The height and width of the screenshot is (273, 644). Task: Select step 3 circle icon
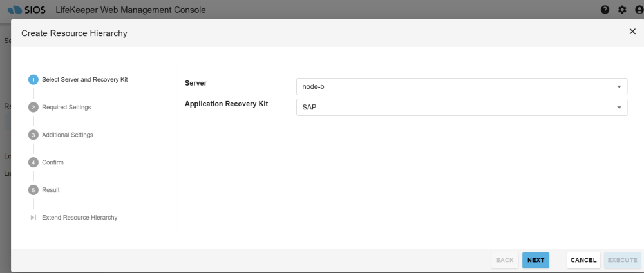(33, 135)
